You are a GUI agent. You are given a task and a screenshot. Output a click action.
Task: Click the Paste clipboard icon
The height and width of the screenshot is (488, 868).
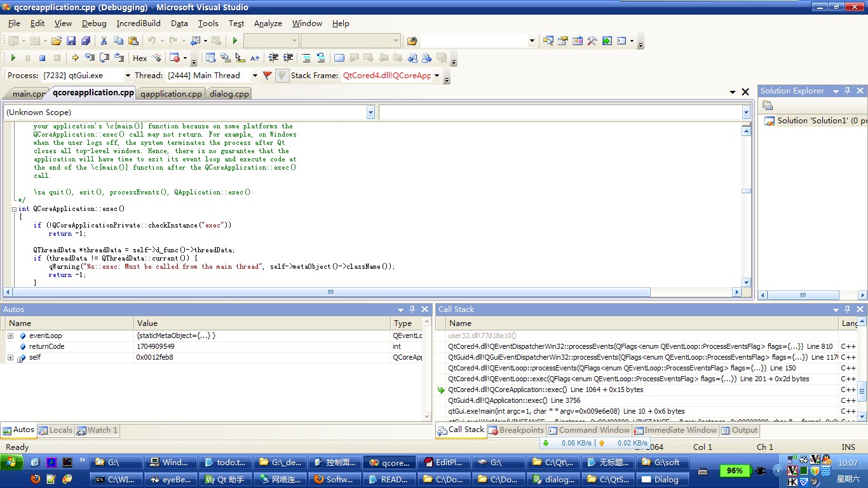133,41
